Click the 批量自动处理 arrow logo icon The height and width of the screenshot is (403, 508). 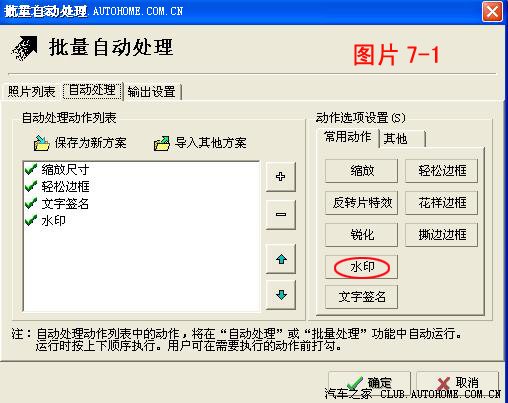click(24, 49)
